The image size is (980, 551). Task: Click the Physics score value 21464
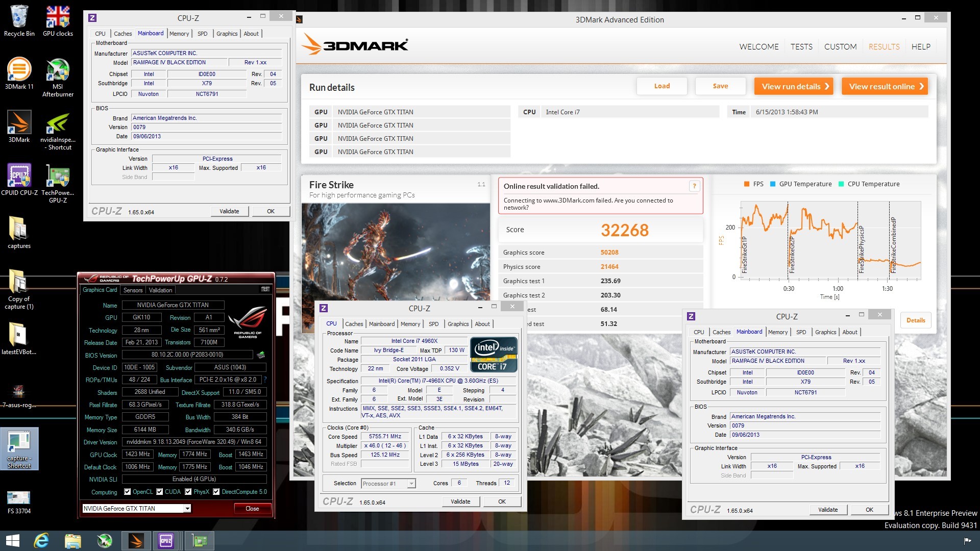pos(609,267)
